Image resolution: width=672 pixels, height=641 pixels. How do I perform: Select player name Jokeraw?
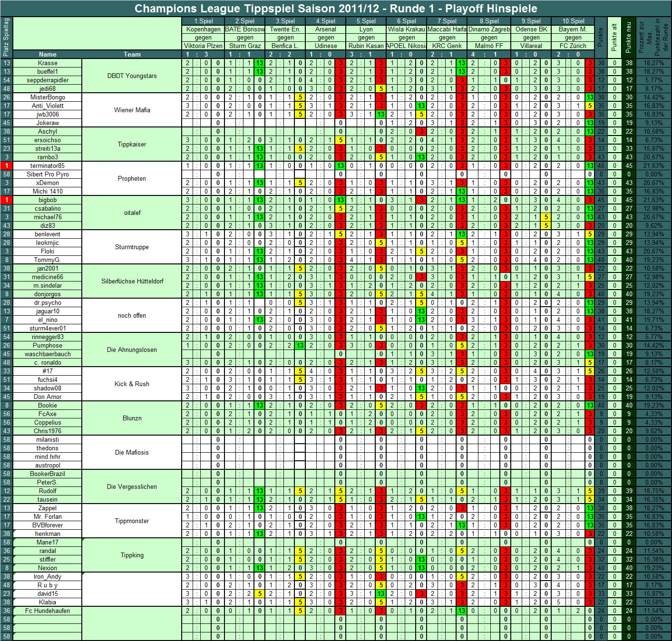[48, 123]
